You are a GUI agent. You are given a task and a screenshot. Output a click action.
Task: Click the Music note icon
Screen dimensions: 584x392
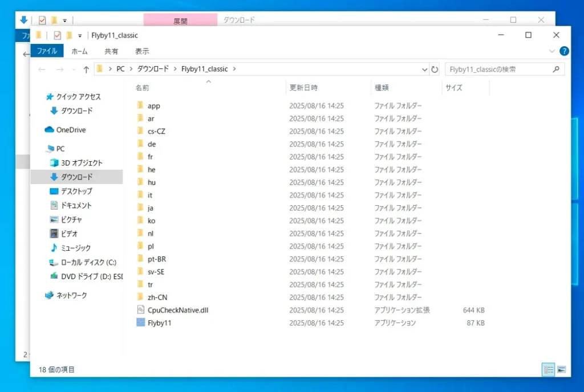[54, 248]
